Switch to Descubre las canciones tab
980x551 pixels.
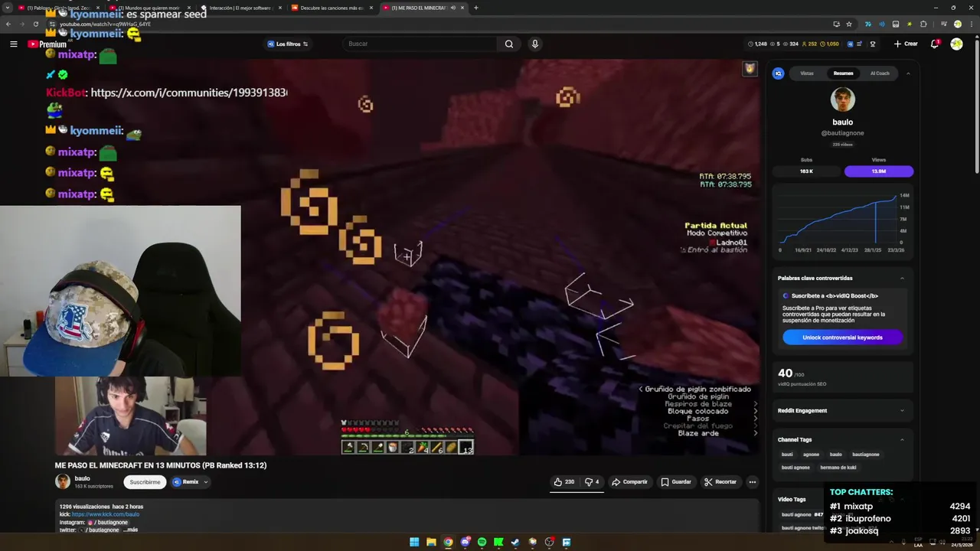[332, 8]
